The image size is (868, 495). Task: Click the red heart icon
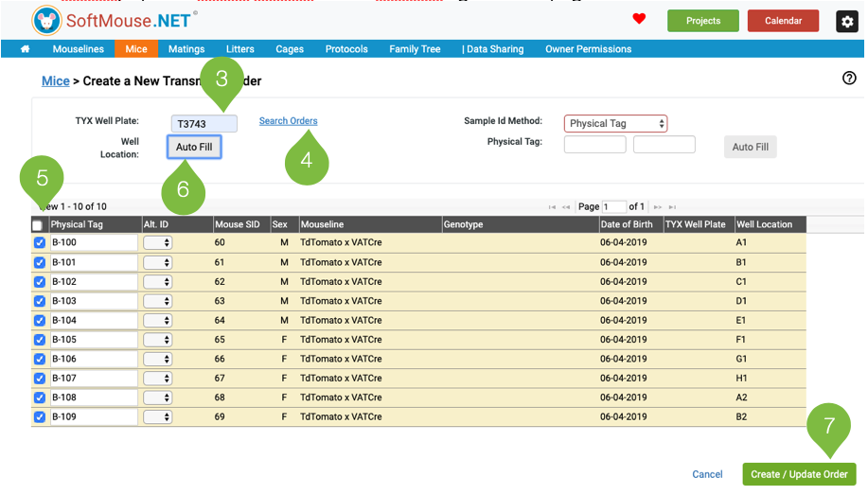click(x=639, y=19)
